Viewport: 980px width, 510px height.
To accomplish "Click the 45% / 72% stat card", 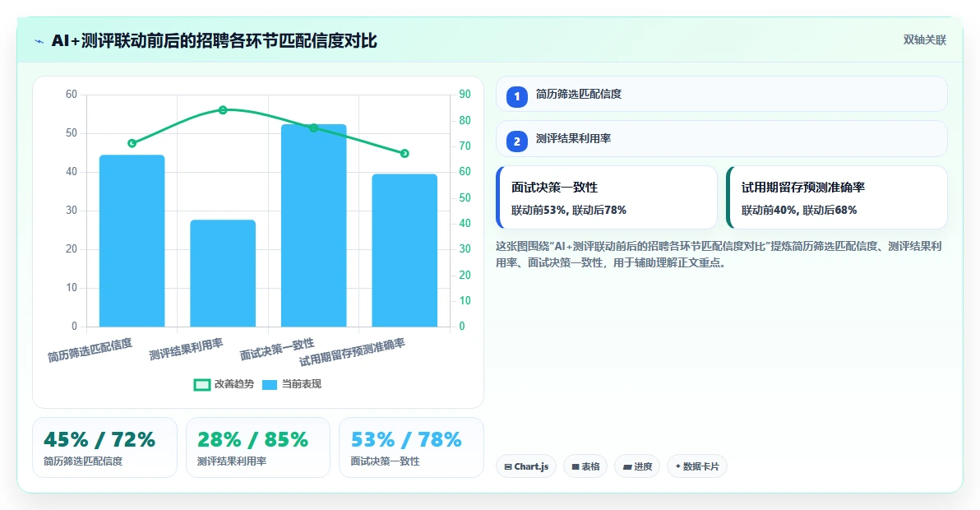I will tap(104, 447).
